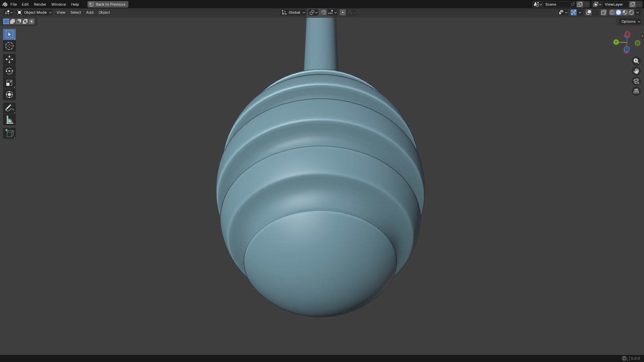The image size is (644, 362).
Task: Click the Zoom viewport magnifier icon
Action: click(636, 61)
